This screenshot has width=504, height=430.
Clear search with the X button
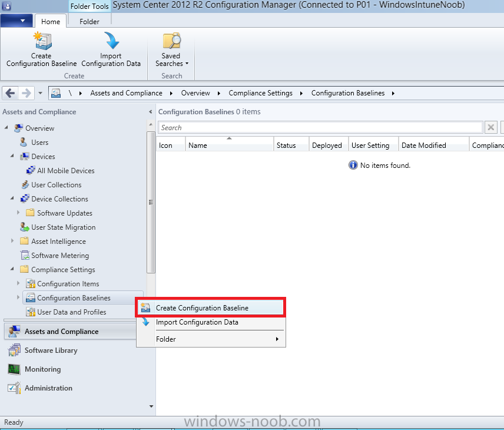491,128
